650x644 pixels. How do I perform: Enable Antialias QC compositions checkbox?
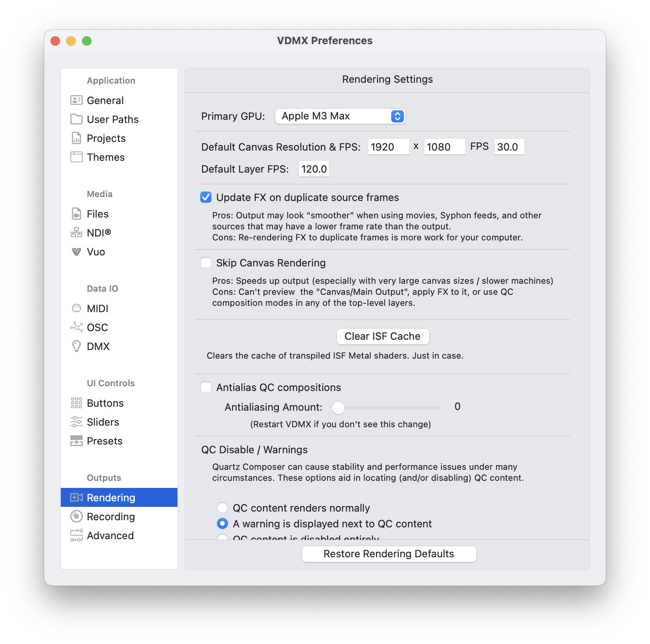[x=206, y=387]
